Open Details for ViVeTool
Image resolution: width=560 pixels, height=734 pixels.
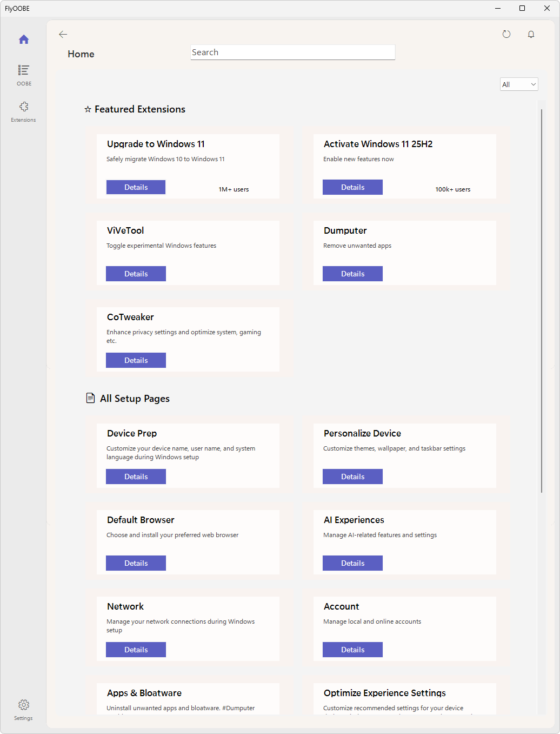pyautogui.click(x=136, y=274)
